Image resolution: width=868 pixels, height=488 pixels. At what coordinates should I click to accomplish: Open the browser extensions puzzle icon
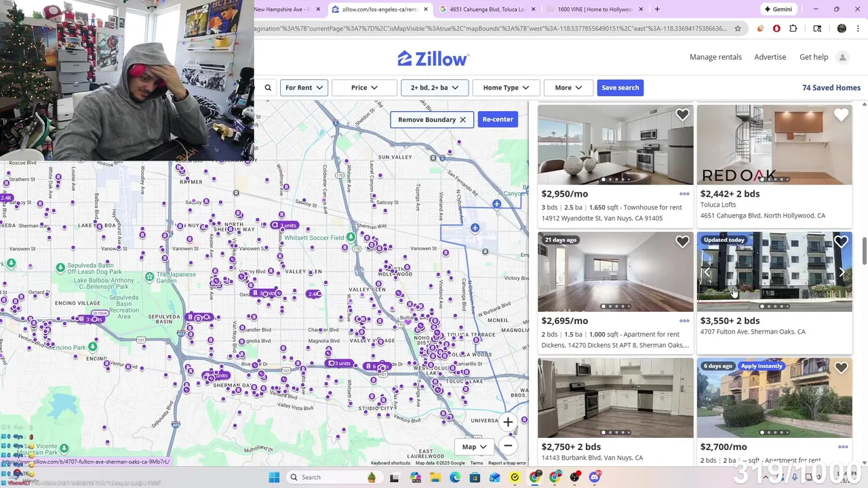tap(793, 28)
